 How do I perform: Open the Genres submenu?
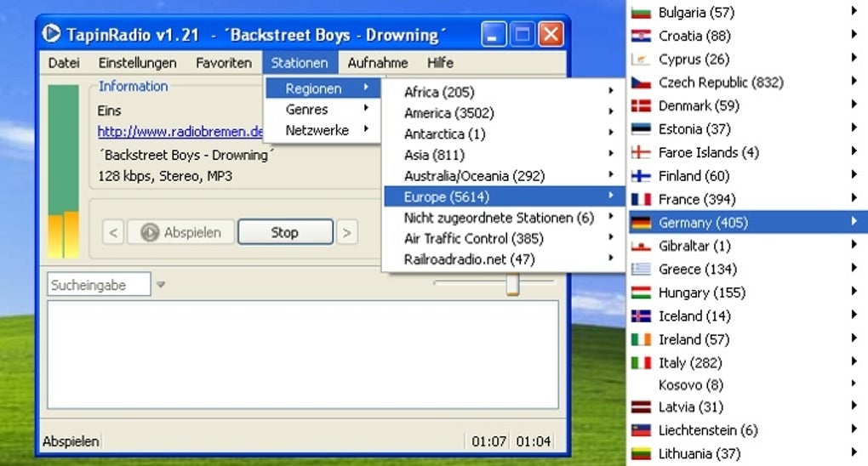coord(323,110)
